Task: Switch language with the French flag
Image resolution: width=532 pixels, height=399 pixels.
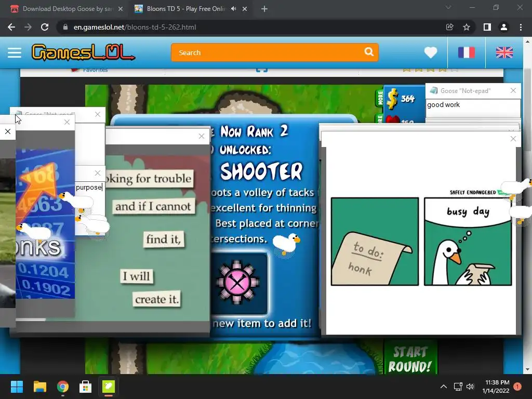Action: tap(467, 52)
